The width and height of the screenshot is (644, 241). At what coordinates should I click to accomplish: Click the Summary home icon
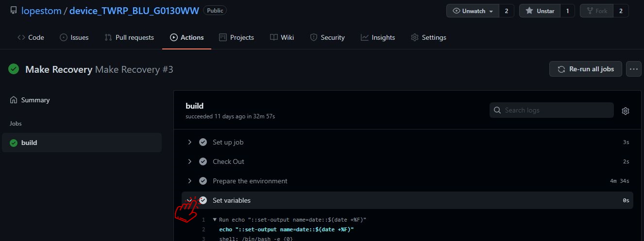pyautogui.click(x=14, y=100)
